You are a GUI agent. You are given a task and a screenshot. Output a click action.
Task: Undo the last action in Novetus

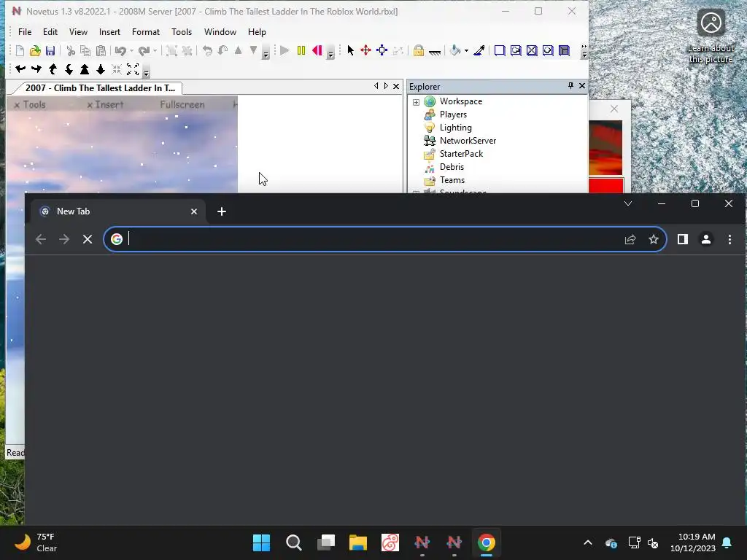[120, 50]
